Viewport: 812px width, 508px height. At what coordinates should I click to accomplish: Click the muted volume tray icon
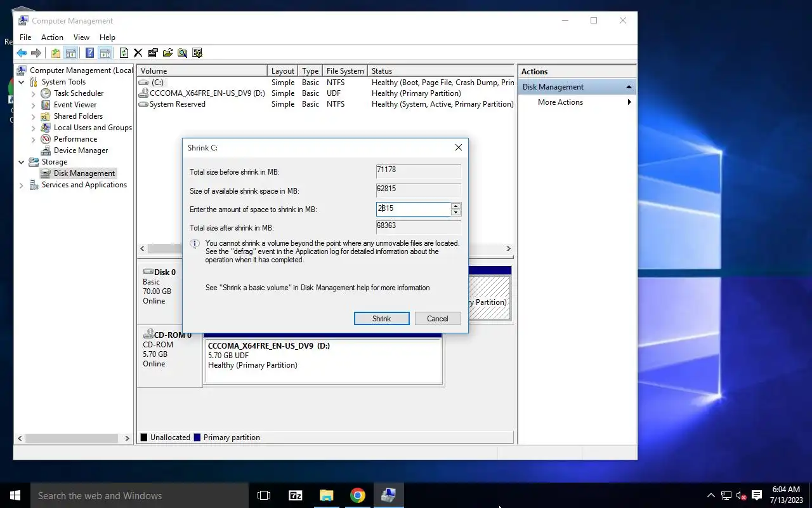[741, 495]
